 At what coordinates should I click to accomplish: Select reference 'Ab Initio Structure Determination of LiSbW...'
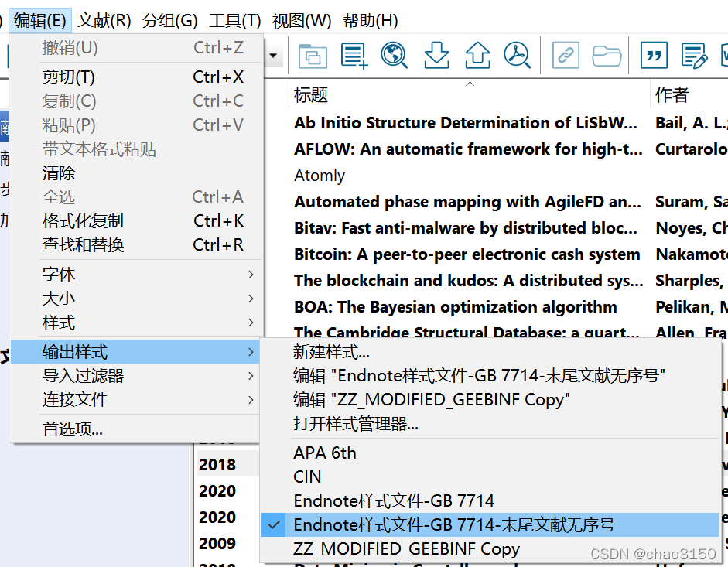click(466, 122)
